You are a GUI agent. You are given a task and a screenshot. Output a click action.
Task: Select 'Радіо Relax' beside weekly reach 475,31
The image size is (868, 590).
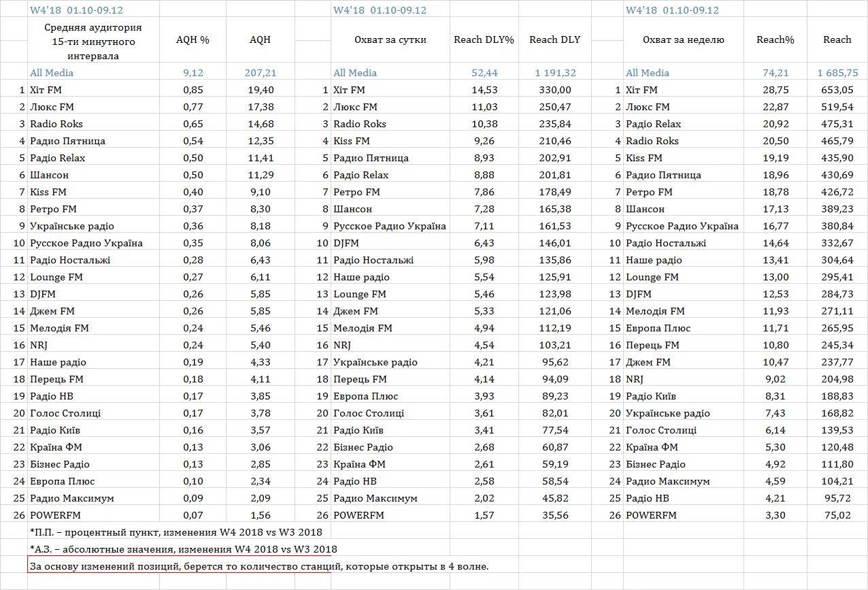[x=653, y=124]
